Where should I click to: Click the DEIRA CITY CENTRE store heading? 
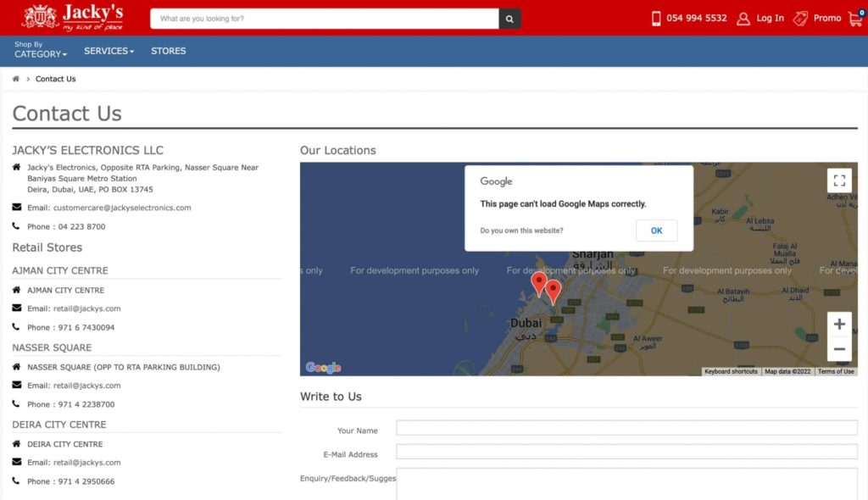click(59, 424)
